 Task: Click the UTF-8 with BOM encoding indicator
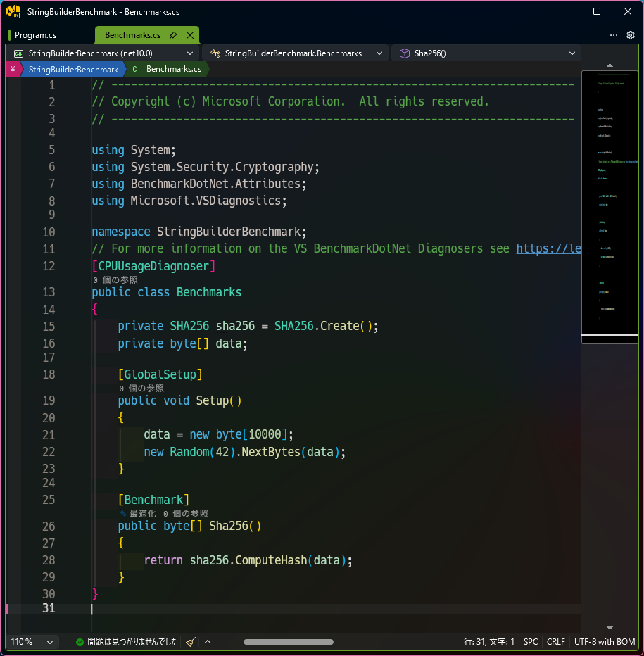point(605,641)
